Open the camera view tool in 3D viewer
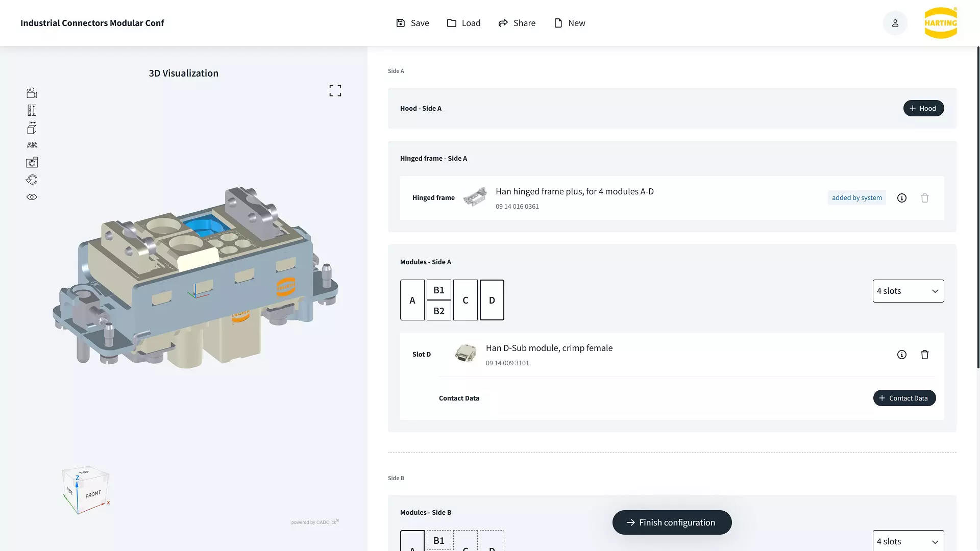Image resolution: width=980 pixels, height=551 pixels. pyautogui.click(x=32, y=93)
